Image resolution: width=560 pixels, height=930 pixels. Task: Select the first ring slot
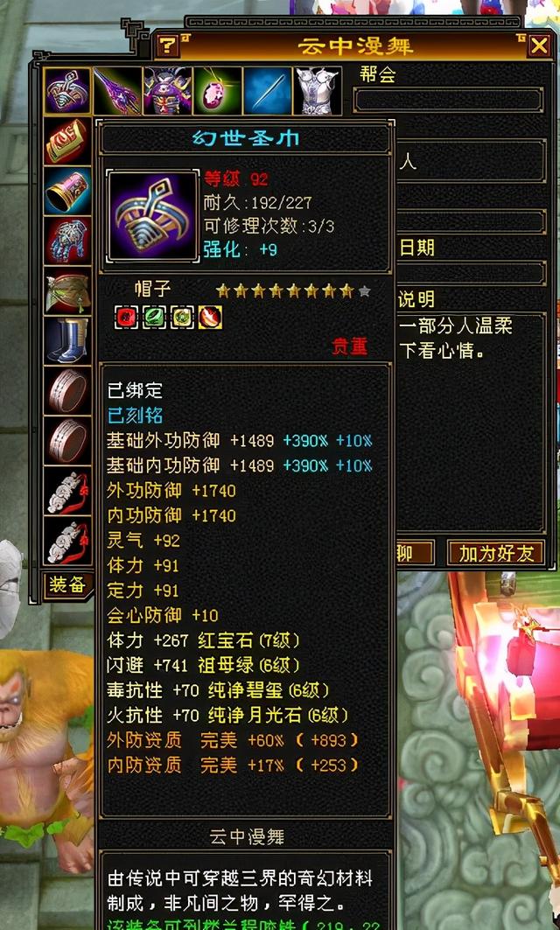tap(67, 390)
